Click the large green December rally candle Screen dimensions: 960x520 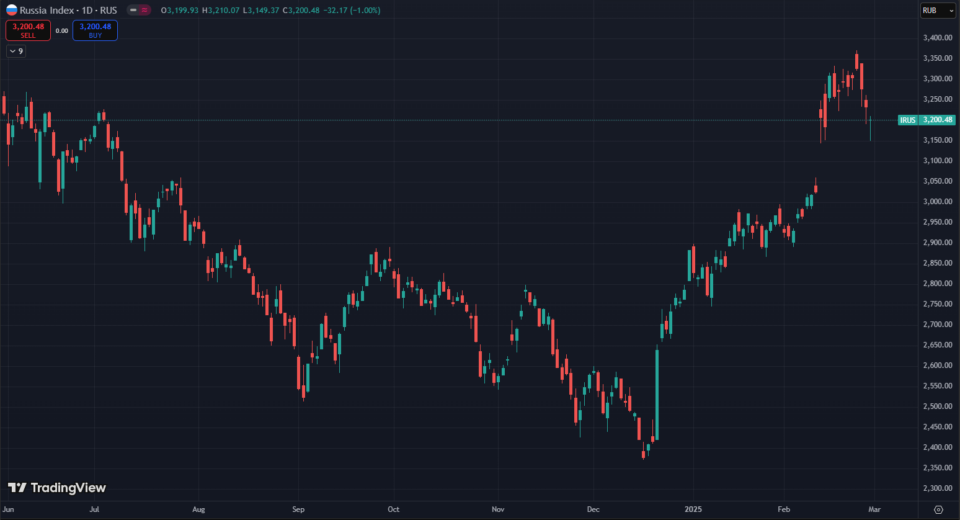[x=657, y=392]
